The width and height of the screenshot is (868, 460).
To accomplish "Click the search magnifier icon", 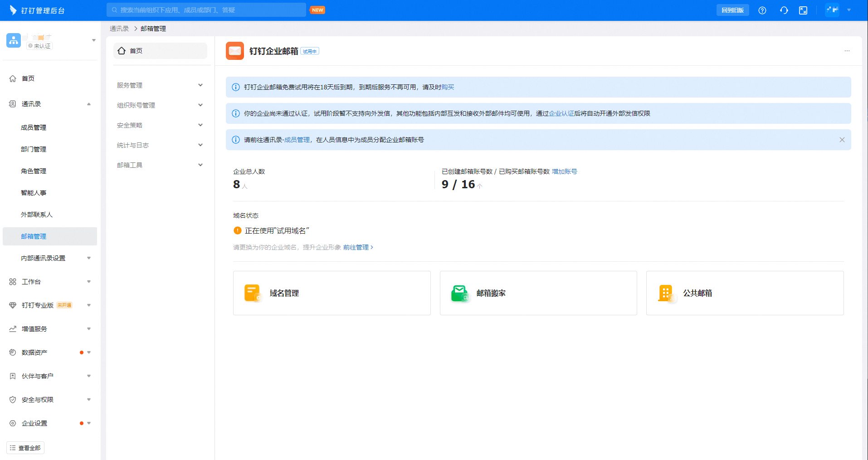I will [x=114, y=10].
